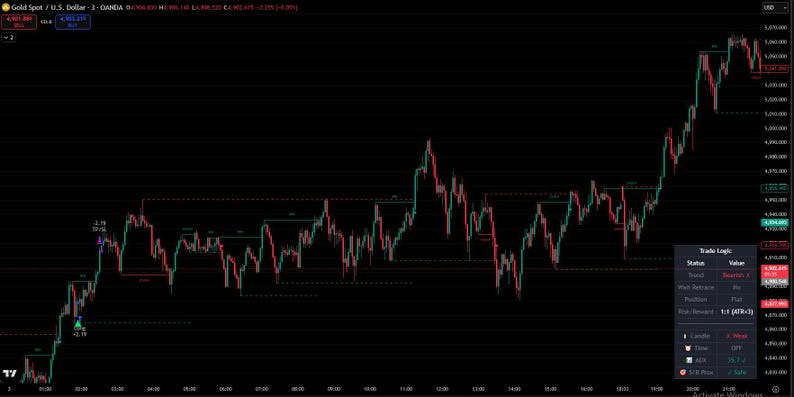This screenshot has height=397, width=794.
Task: Click the blue BUY price button
Action: (x=73, y=22)
